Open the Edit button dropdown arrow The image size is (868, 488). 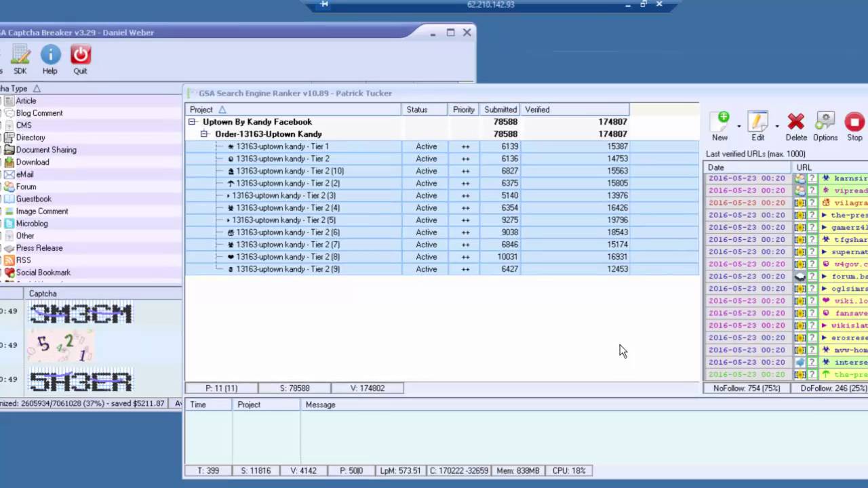[777, 127]
